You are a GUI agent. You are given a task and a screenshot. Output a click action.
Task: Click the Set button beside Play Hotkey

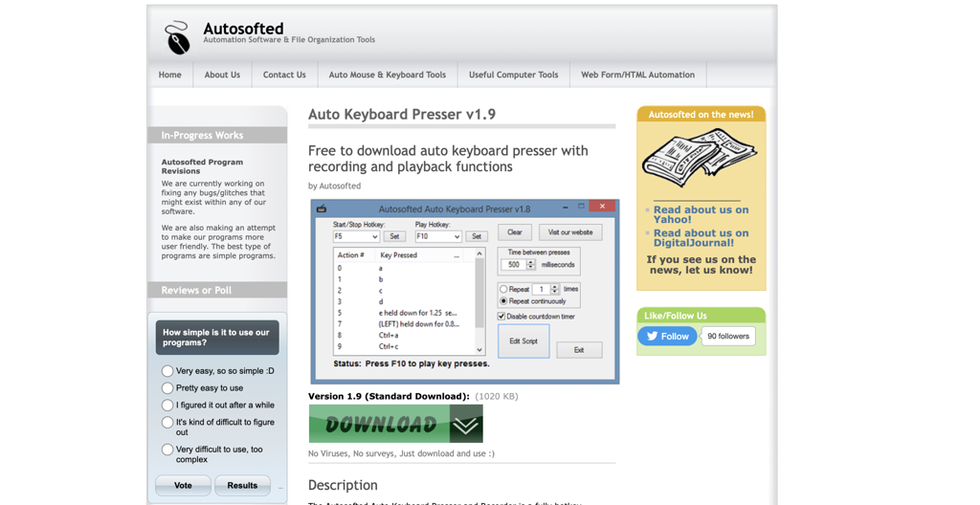pyautogui.click(x=477, y=236)
